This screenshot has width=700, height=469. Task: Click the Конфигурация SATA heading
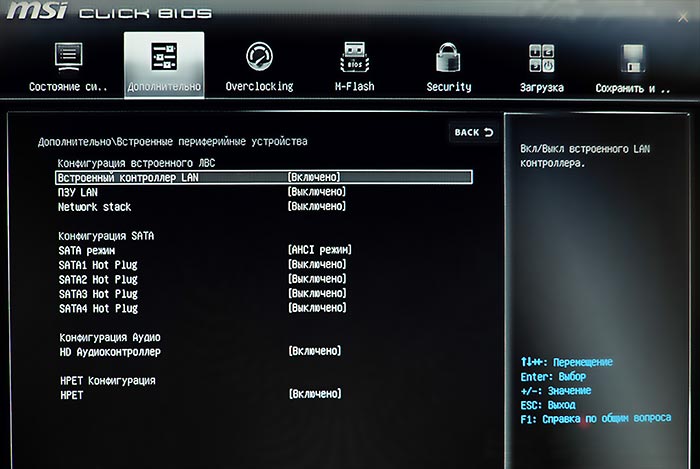point(106,236)
